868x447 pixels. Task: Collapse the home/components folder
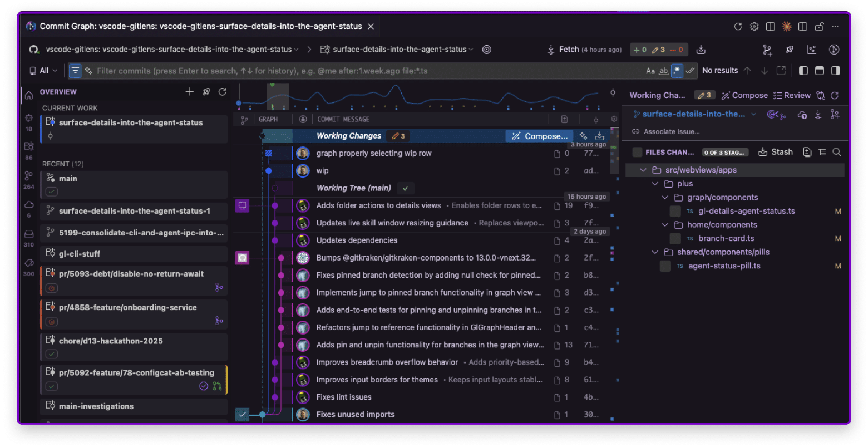[x=665, y=225]
